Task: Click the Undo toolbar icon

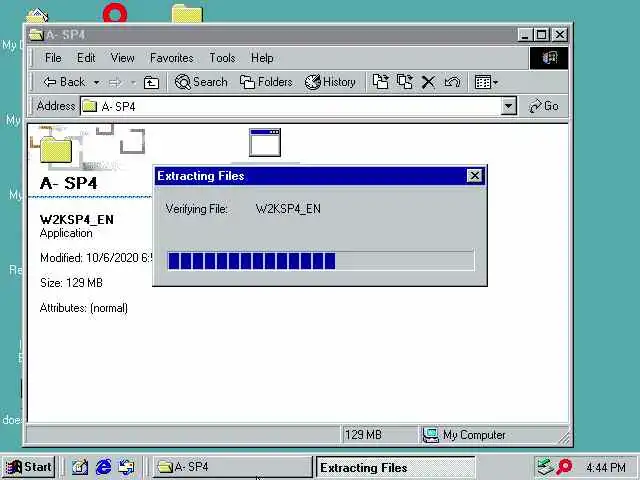Action: pyautogui.click(x=452, y=82)
